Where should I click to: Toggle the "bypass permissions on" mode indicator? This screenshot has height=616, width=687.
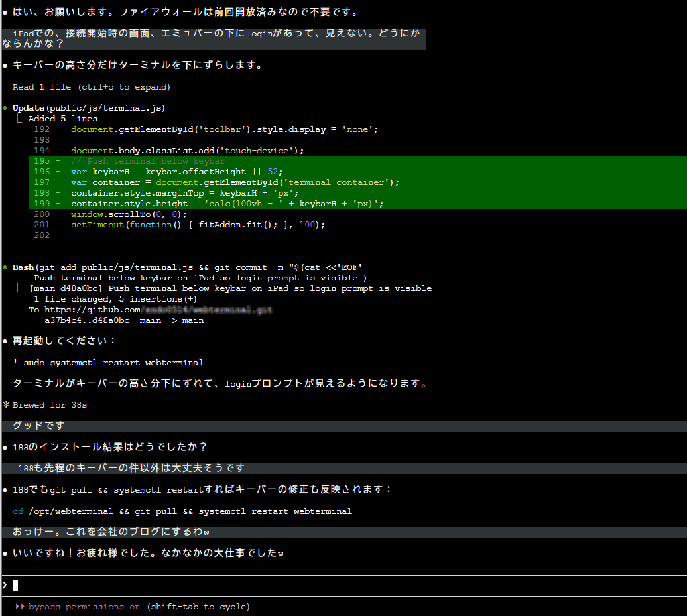[x=84, y=607]
